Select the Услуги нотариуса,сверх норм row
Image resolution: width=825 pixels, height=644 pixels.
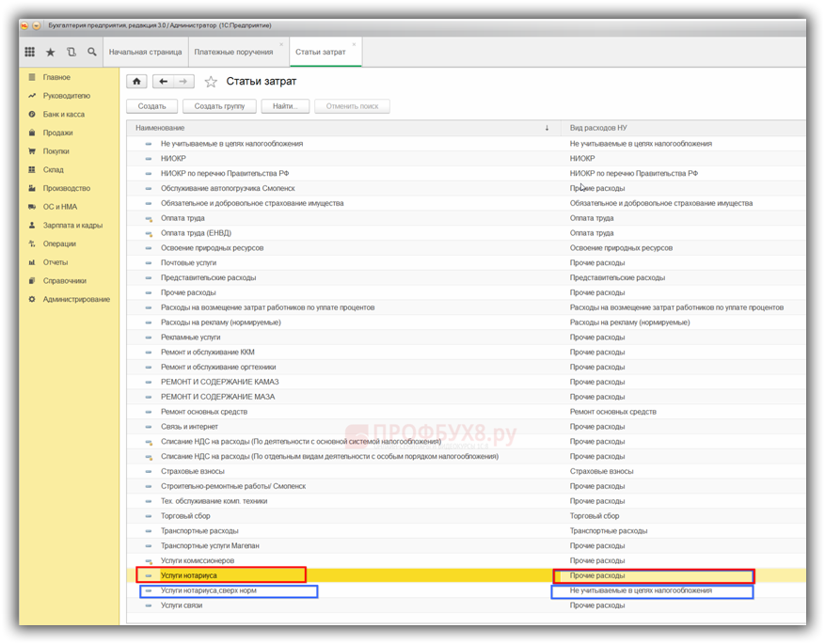(x=209, y=591)
